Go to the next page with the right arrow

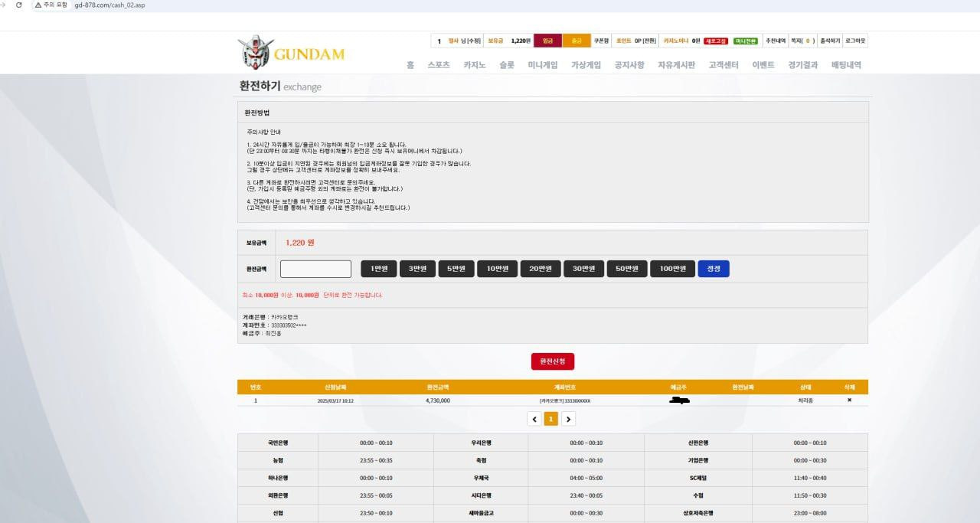(x=568, y=419)
